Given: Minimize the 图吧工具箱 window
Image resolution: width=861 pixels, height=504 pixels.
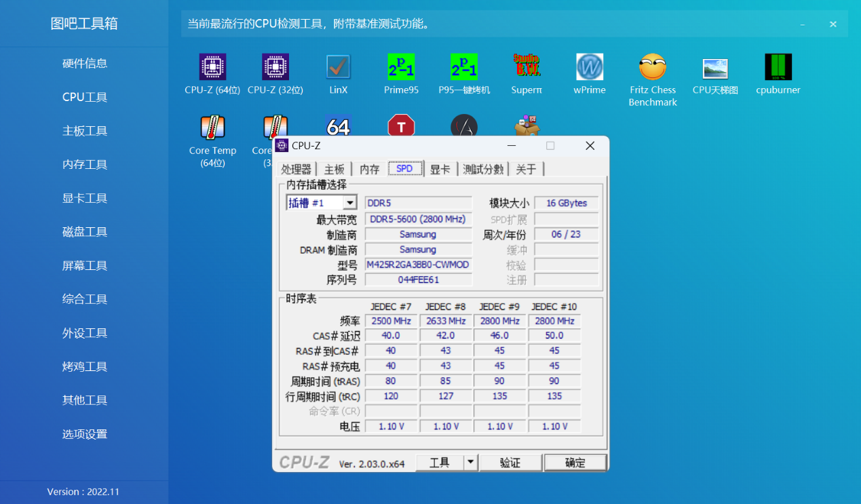Looking at the screenshot, I should click(x=803, y=24).
